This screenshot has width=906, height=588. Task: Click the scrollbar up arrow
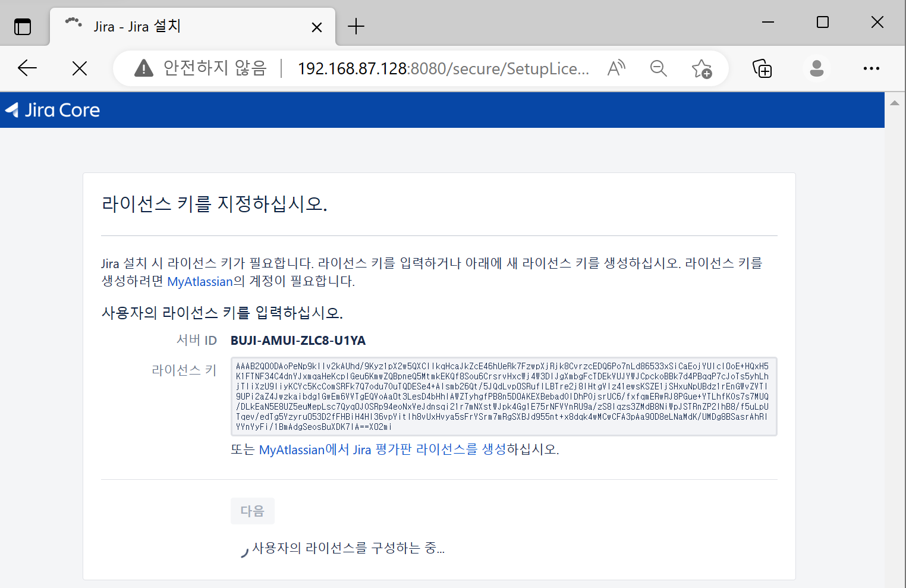[895, 103]
